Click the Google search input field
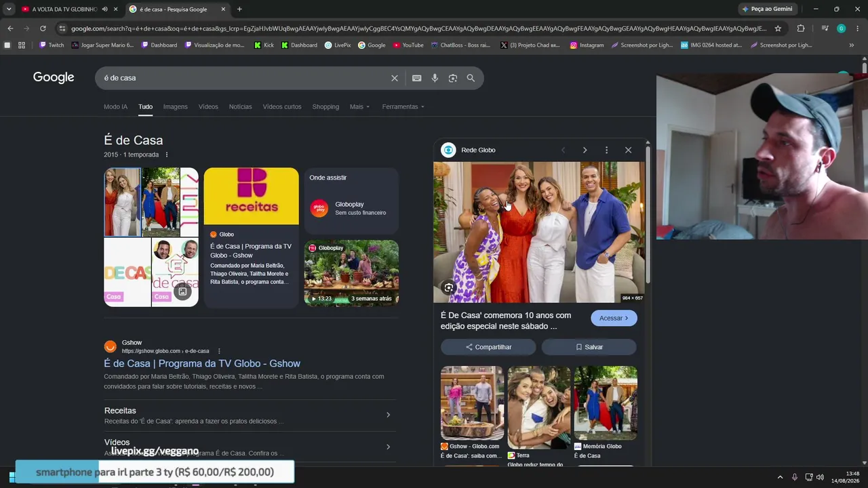Viewport: 868px width, 488px height. (x=244, y=78)
